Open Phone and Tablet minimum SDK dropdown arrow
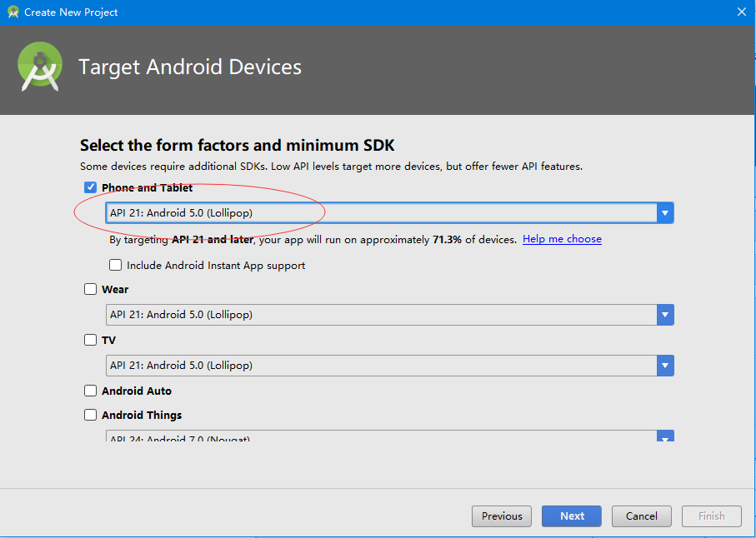Viewport: 756px width, 538px height. click(x=664, y=213)
